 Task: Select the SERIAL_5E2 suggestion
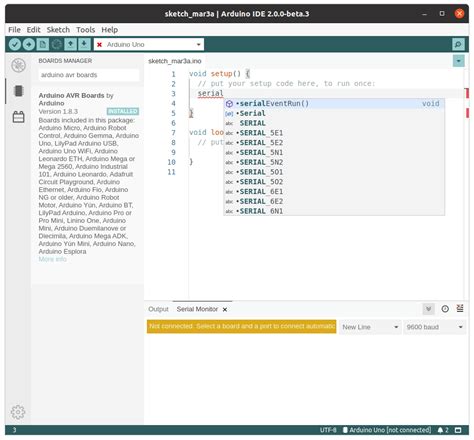334,143
